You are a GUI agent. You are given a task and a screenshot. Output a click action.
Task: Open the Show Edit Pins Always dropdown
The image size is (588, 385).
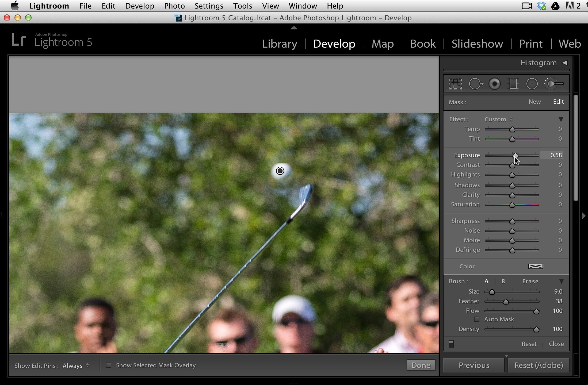(76, 365)
